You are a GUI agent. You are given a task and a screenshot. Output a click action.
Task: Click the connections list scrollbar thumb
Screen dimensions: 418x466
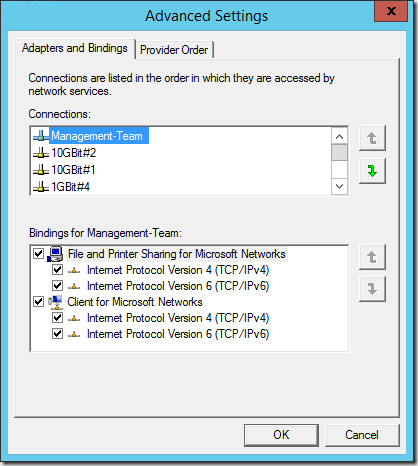[x=339, y=152]
